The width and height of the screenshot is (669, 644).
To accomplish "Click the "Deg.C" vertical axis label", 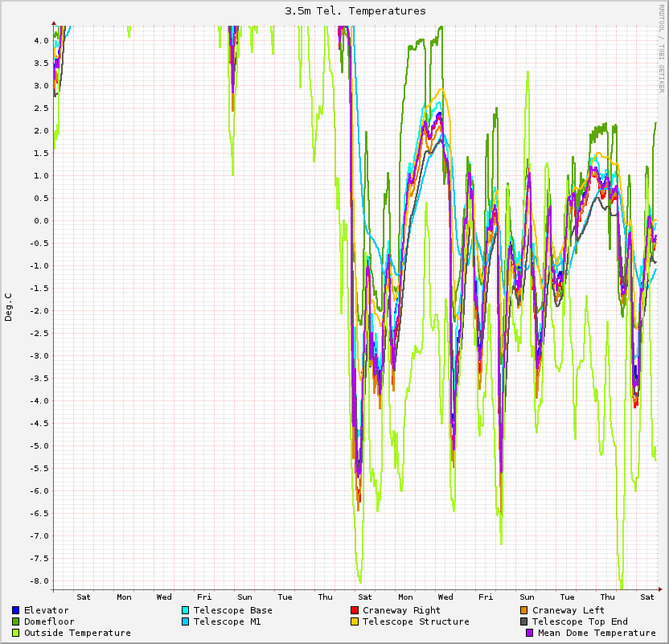I will click(10, 307).
